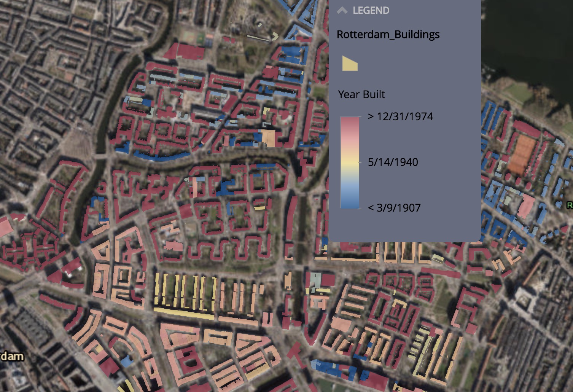Collapse the legend with the chevron arrow

(x=342, y=11)
